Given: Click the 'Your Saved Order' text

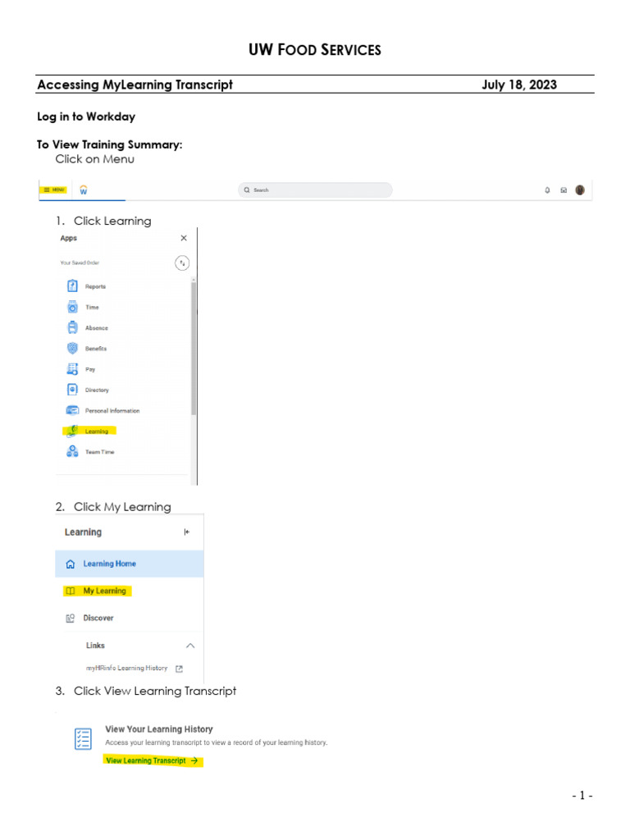Looking at the screenshot, I should [x=80, y=263].
